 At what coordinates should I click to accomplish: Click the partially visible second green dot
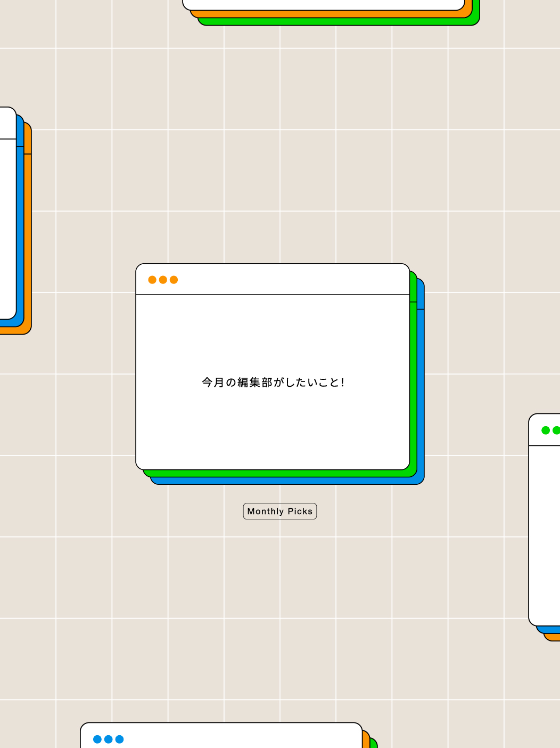coord(556,430)
